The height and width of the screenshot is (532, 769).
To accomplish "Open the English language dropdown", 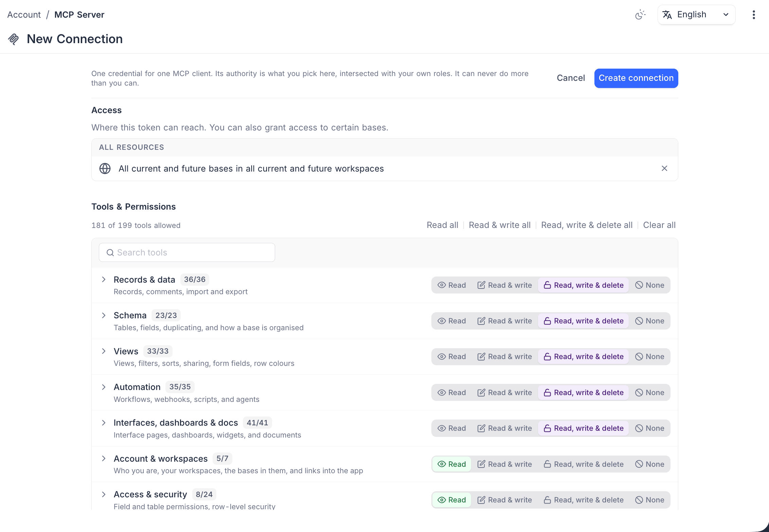I will pyautogui.click(x=696, y=15).
